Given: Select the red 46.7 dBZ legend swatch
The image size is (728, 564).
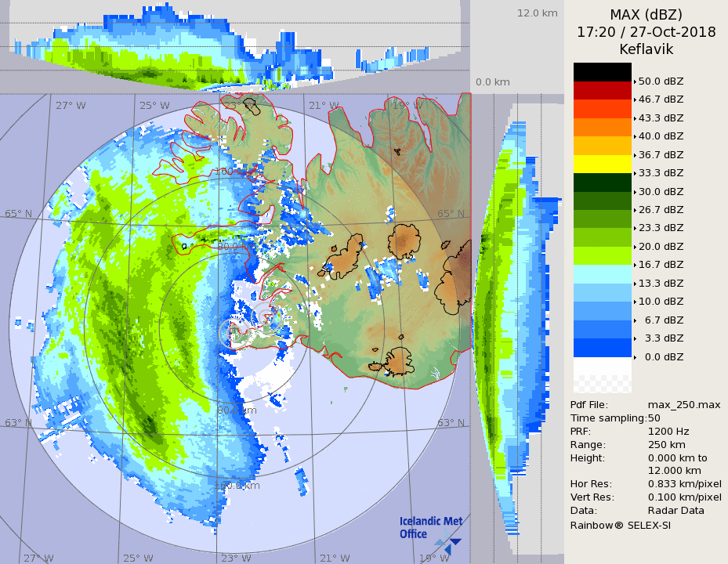Looking at the screenshot, I should point(602,90).
